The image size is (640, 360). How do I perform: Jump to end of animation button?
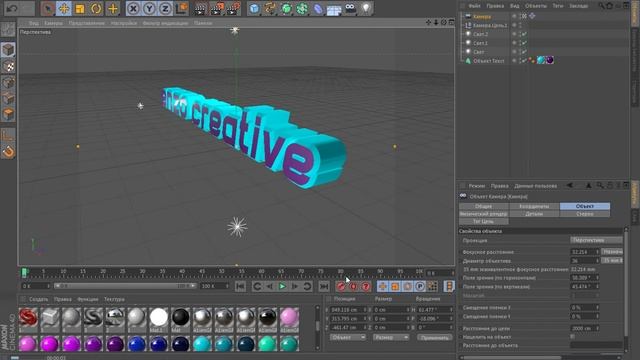pyautogui.click(x=324, y=287)
